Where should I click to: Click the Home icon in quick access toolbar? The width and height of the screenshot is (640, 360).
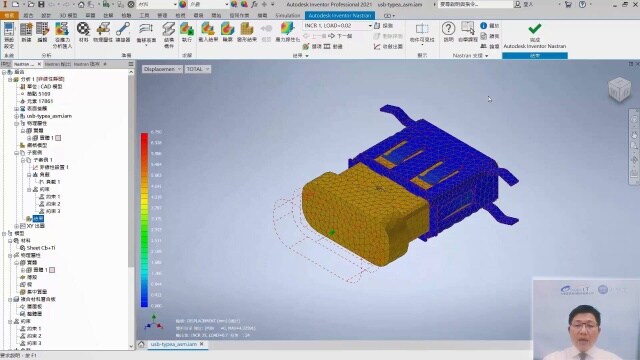click(81, 4)
